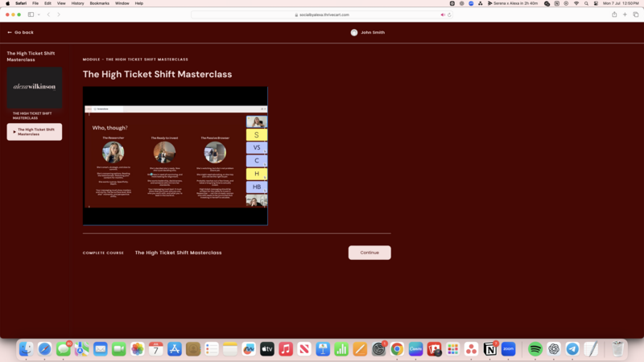644x362 pixels.
Task: Open Freeform from the dock
Action: coord(249,349)
